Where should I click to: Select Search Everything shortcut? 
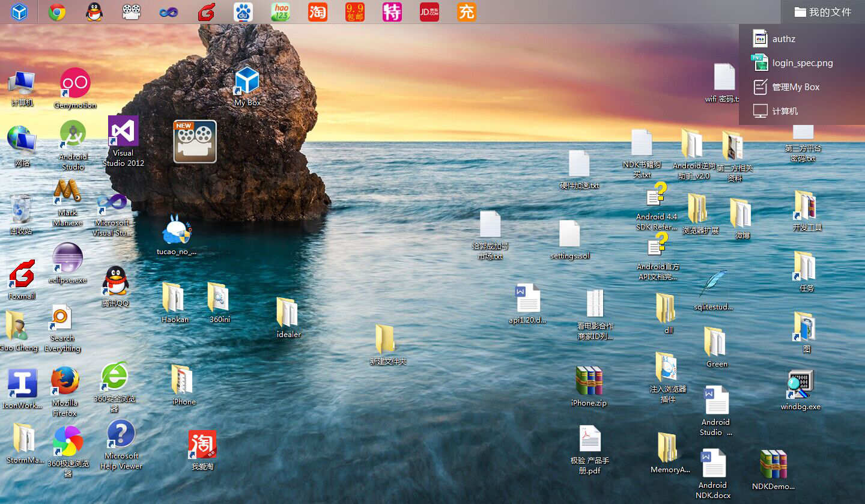(x=62, y=328)
